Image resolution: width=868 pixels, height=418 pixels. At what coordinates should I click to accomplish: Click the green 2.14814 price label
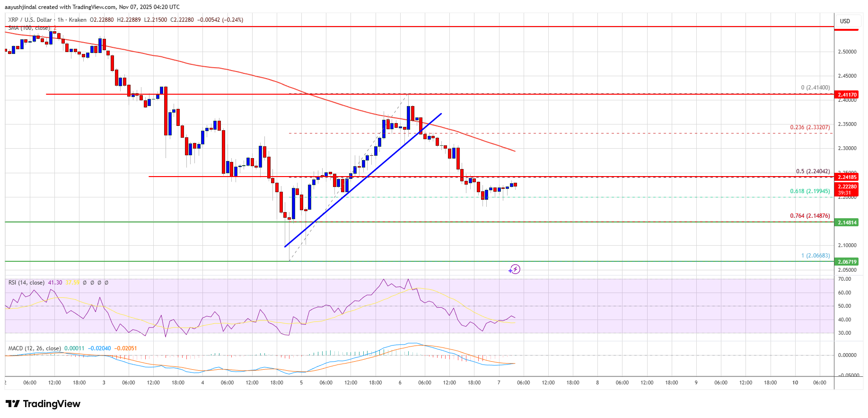tap(847, 222)
